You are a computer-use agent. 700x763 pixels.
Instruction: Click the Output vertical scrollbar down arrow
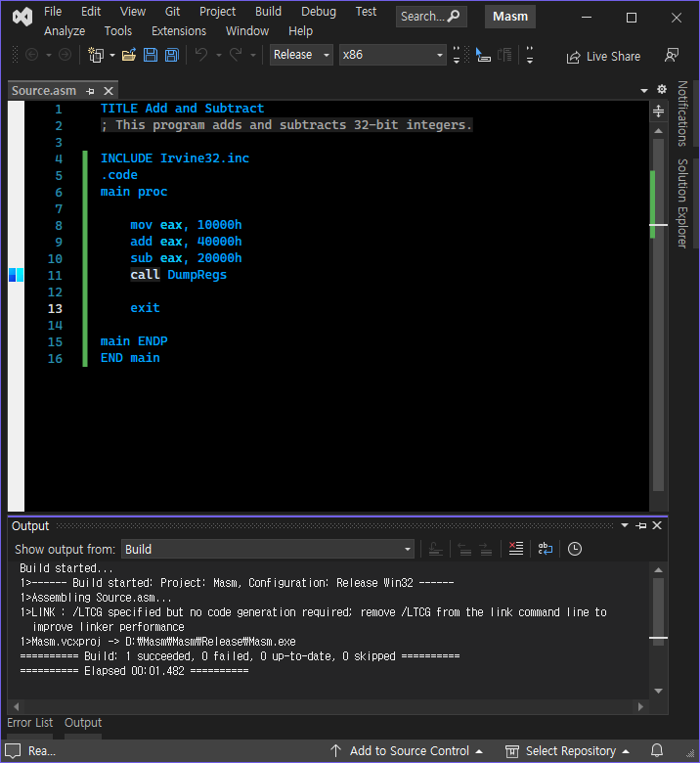coord(658,691)
